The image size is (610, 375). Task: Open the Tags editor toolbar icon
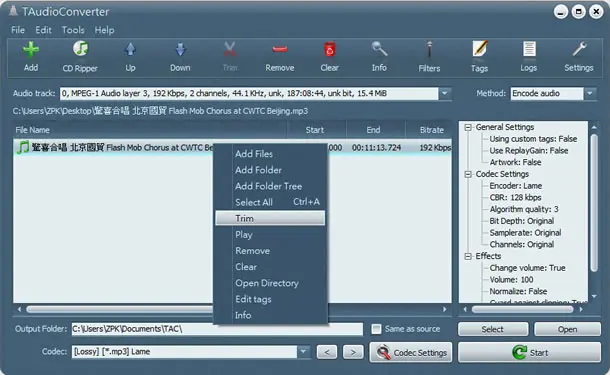tap(480, 49)
